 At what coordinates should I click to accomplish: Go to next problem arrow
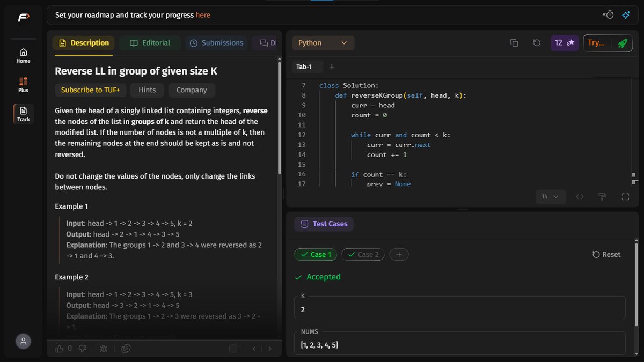270,349
